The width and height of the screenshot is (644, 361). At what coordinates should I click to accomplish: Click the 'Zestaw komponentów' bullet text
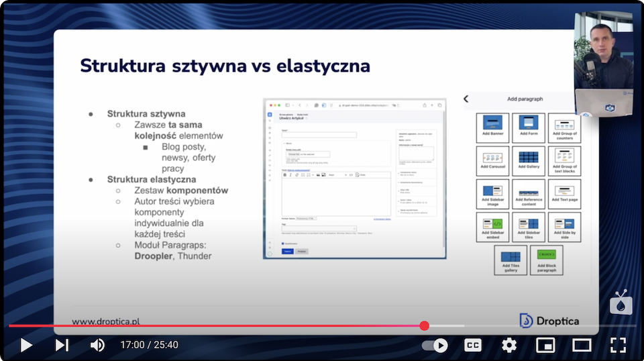pyautogui.click(x=181, y=191)
